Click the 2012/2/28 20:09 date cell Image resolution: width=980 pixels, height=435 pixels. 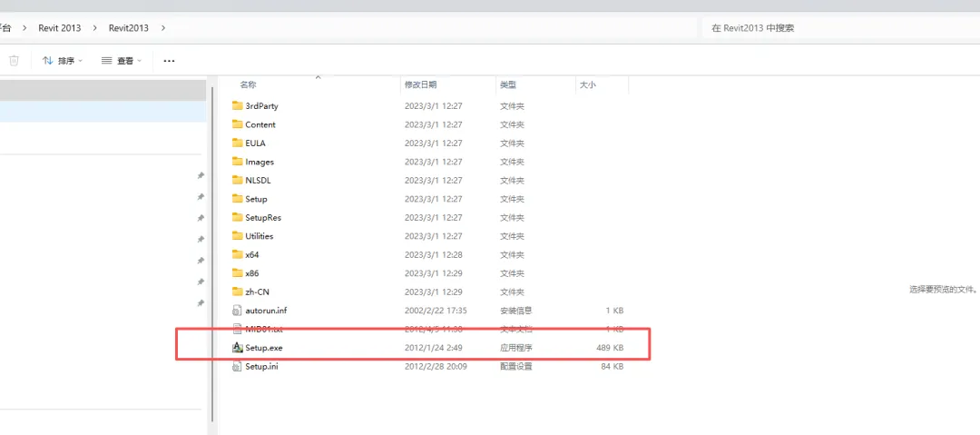(x=436, y=366)
